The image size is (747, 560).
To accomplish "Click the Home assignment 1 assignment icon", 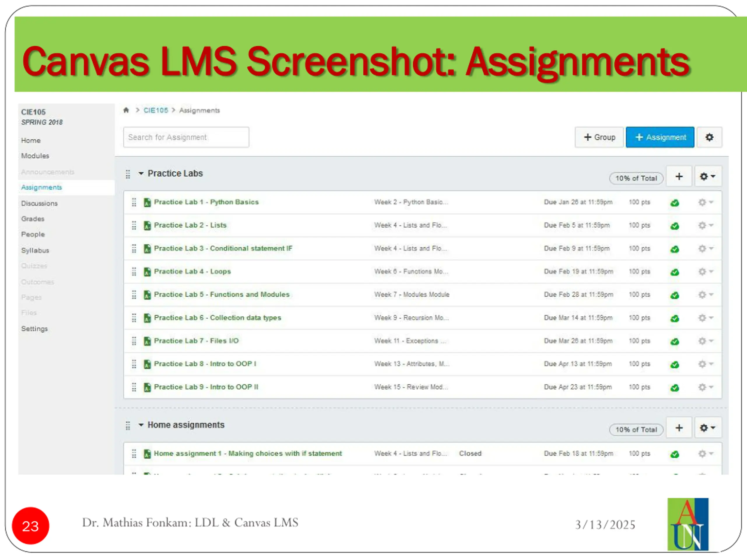I will pyautogui.click(x=147, y=454).
